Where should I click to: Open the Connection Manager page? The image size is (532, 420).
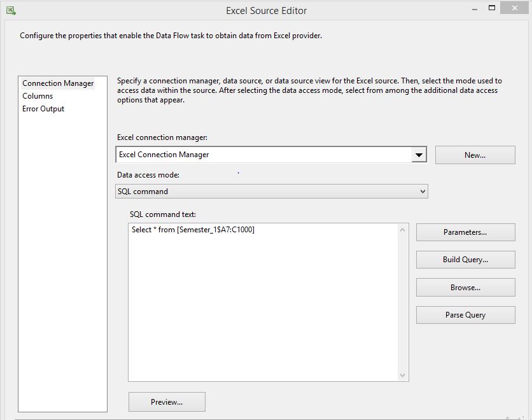click(x=58, y=83)
